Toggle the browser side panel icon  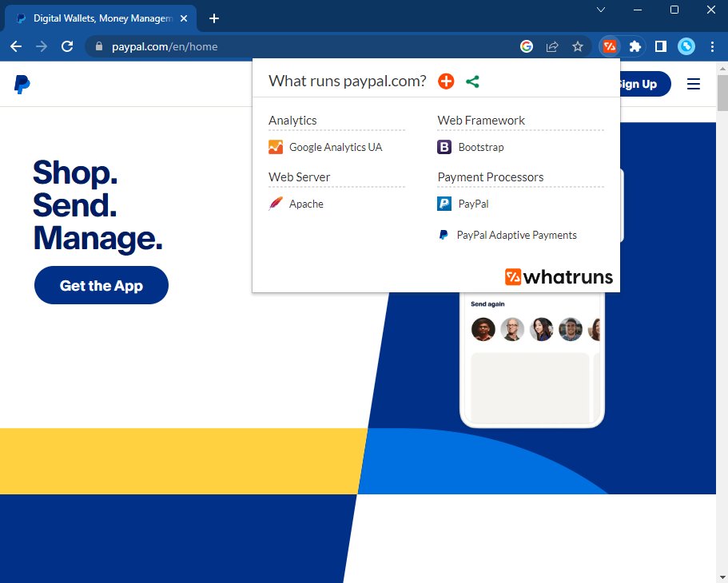pos(660,46)
